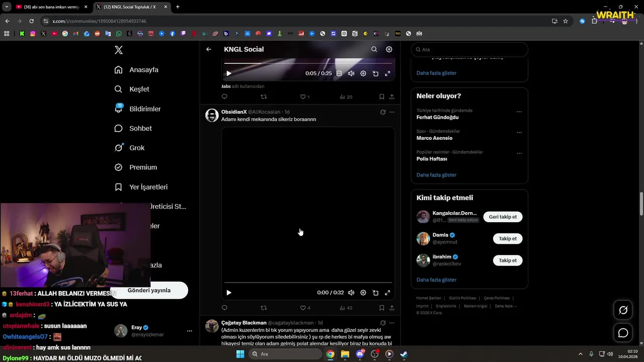Open Eray account menu dots
The width and height of the screenshot is (644, 362).
(190, 331)
